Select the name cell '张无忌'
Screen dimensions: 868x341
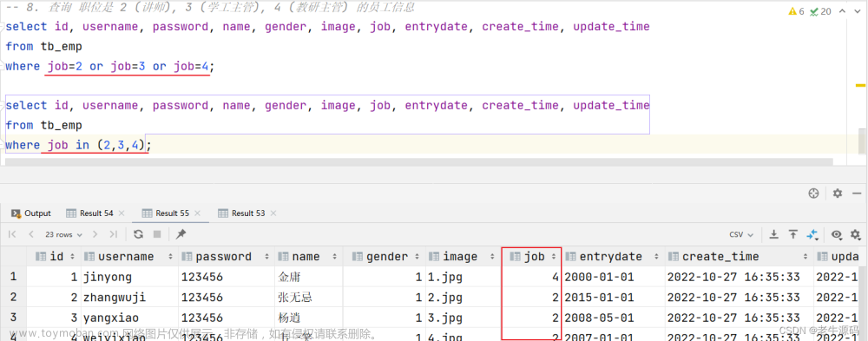point(309,298)
